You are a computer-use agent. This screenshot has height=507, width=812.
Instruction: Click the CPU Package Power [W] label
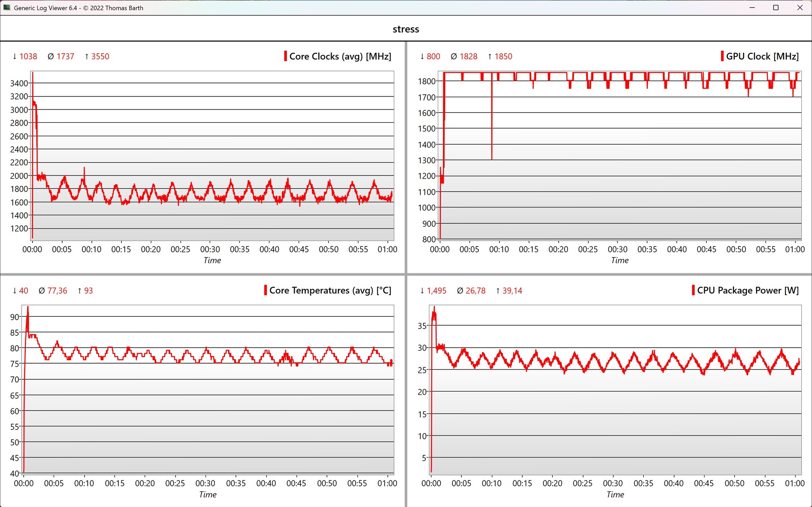pyautogui.click(x=748, y=290)
